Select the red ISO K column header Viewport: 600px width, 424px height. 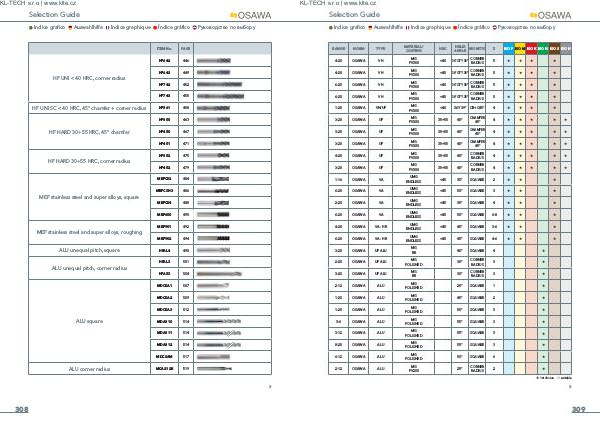pos(531,48)
